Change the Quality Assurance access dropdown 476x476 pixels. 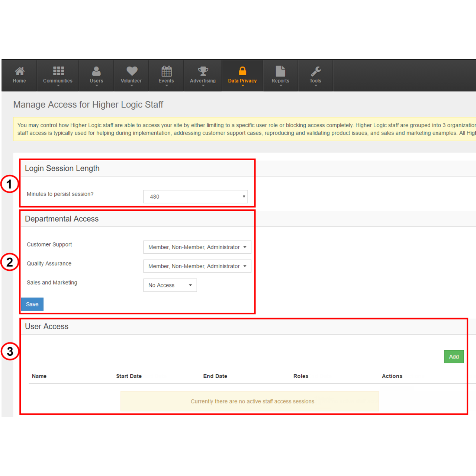[197, 266]
